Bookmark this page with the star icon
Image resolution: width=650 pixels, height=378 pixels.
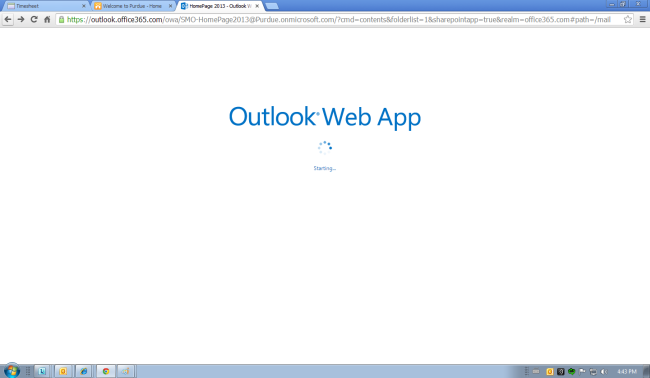tap(628, 19)
